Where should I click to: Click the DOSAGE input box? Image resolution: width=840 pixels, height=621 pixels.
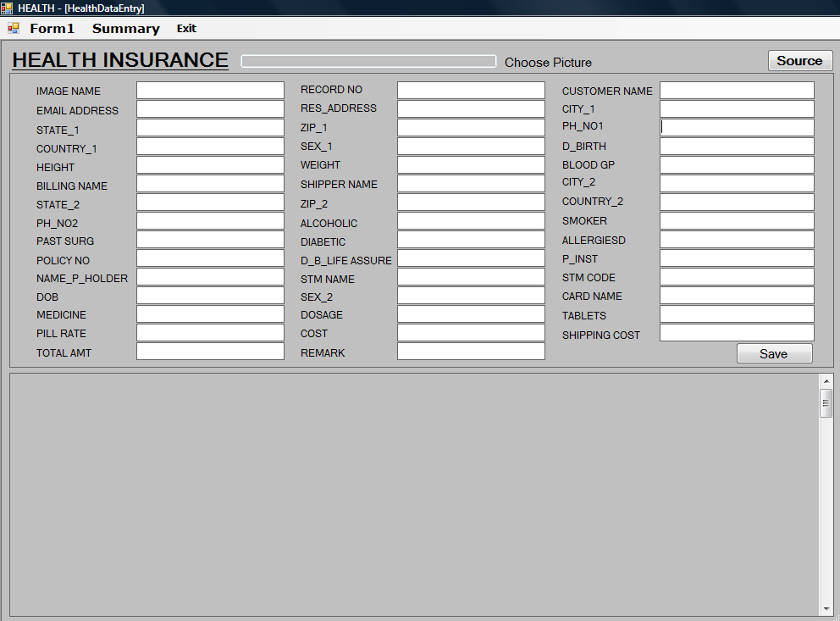[471, 314]
